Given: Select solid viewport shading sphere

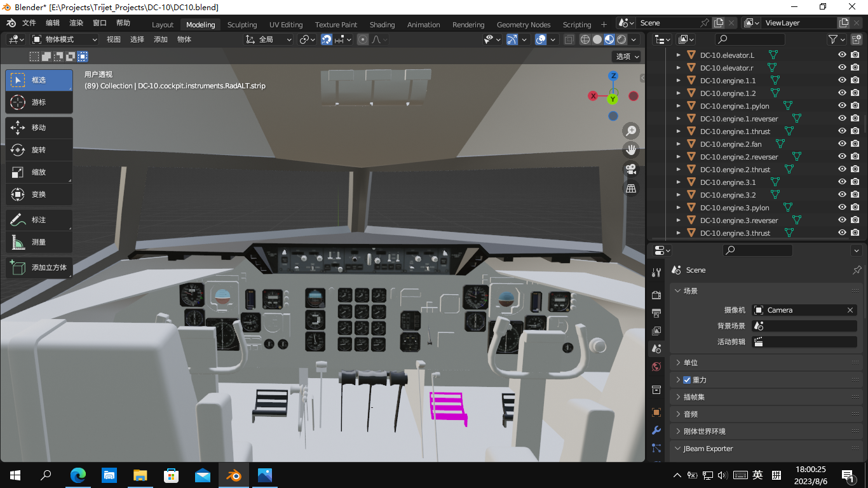Looking at the screenshot, I should [x=597, y=39].
